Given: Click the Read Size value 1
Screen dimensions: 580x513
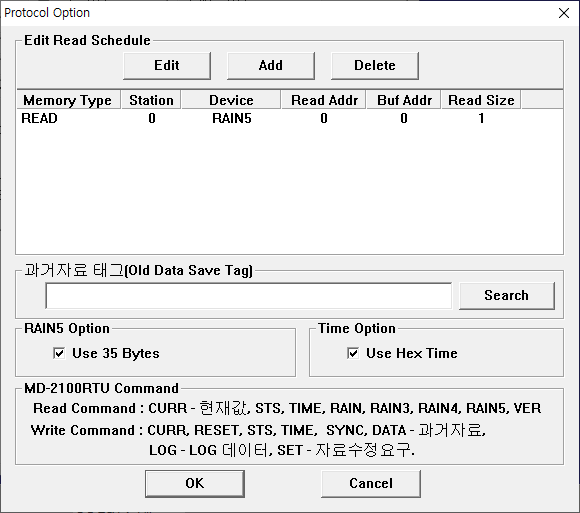Looking at the screenshot, I should pos(481,118).
